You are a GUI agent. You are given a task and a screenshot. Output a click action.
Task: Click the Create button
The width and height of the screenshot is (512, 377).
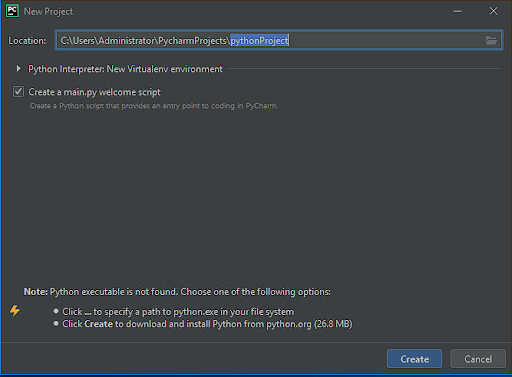tap(414, 359)
